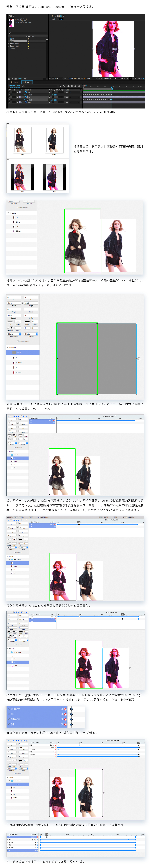Open the Static Vertical dropdown in the large inspector
This screenshot has height=868, width=152.
click(x=31, y=334)
